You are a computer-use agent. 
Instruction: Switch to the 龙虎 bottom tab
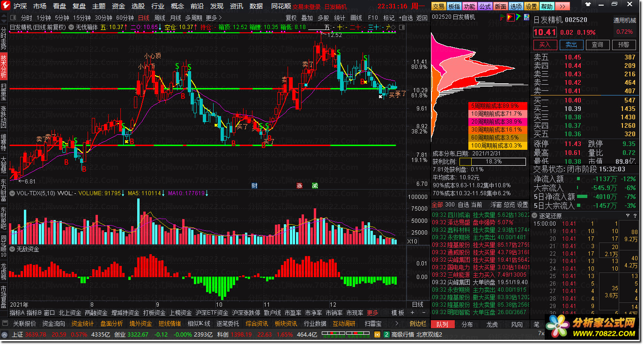coord(492,324)
